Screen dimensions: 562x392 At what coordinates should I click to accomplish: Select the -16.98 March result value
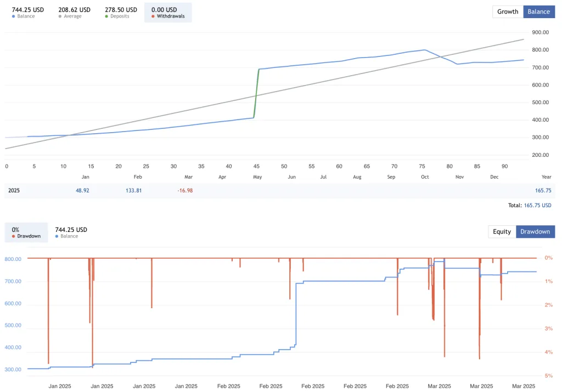tap(185, 190)
